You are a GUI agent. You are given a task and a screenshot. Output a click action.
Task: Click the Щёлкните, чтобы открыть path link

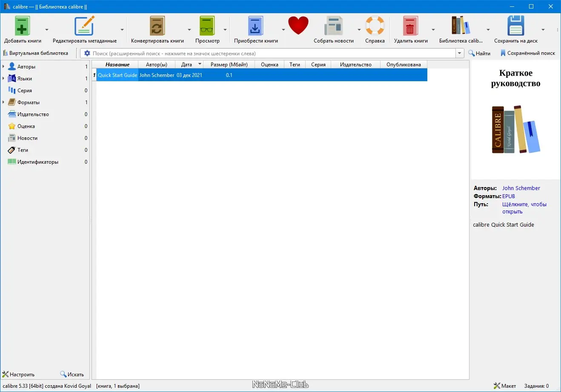pos(524,208)
